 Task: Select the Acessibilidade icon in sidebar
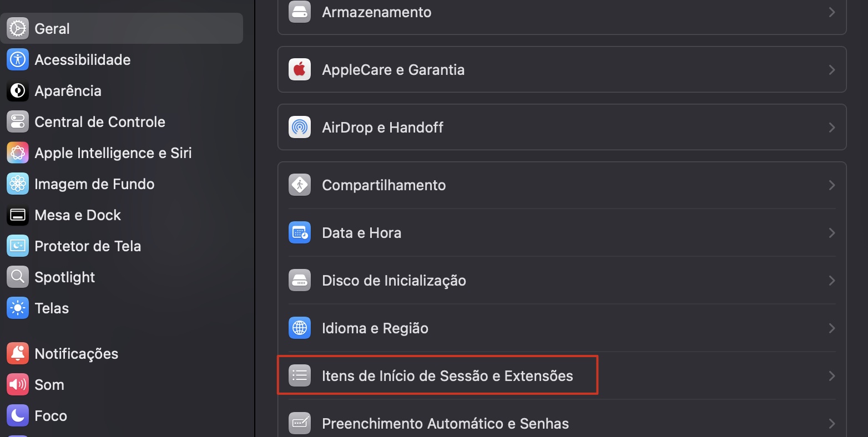pyautogui.click(x=17, y=59)
